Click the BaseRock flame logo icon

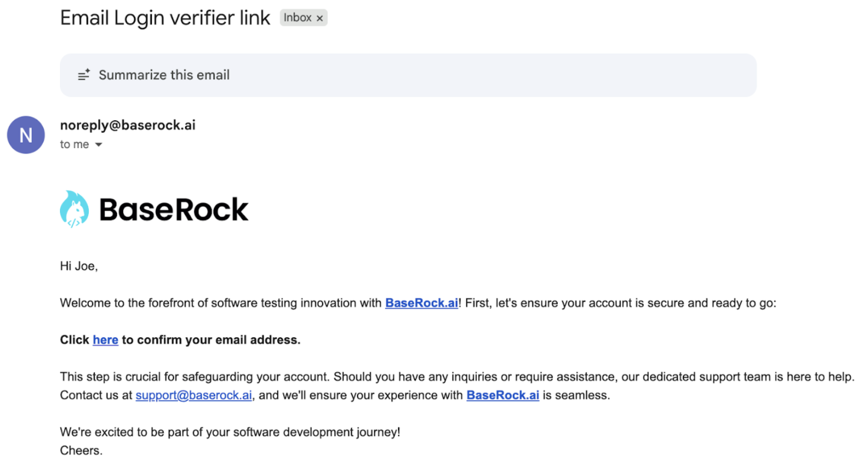(x=74, y=209)
